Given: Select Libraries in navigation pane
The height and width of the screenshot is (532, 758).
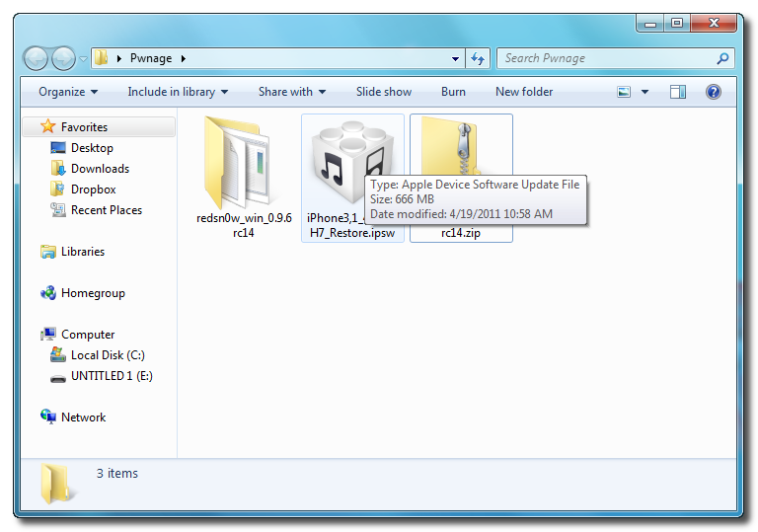Looking at the screenshot, I should point(83,252).
